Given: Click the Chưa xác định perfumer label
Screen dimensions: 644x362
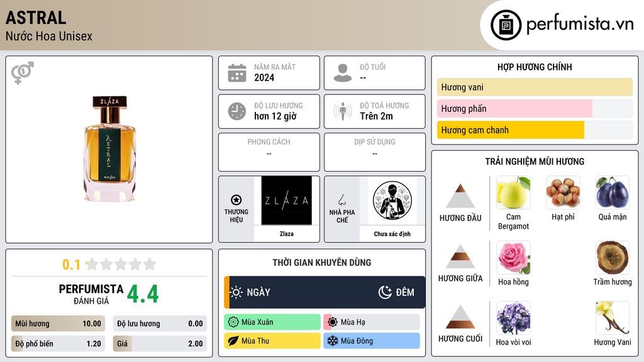Looking at the screenshot, I should click(x=392, y=234).
